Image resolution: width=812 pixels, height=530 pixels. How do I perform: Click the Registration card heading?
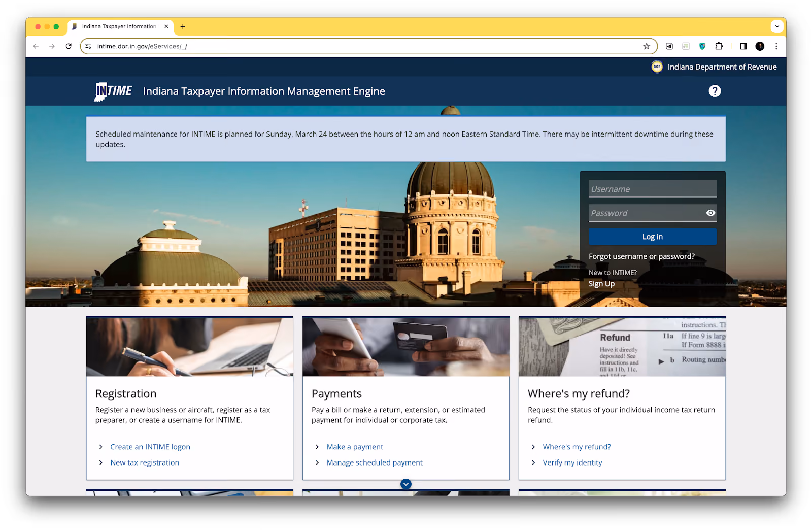[x=126, y=394]
